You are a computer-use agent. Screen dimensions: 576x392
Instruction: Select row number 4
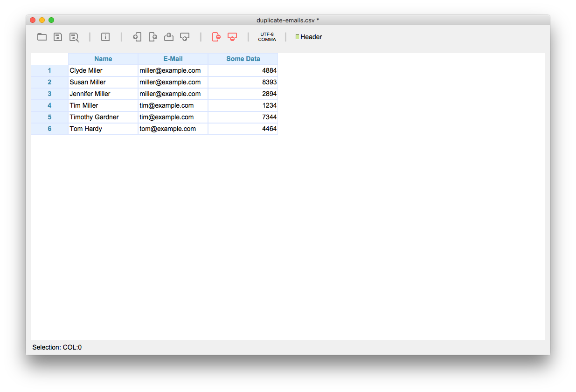point(49,105)
